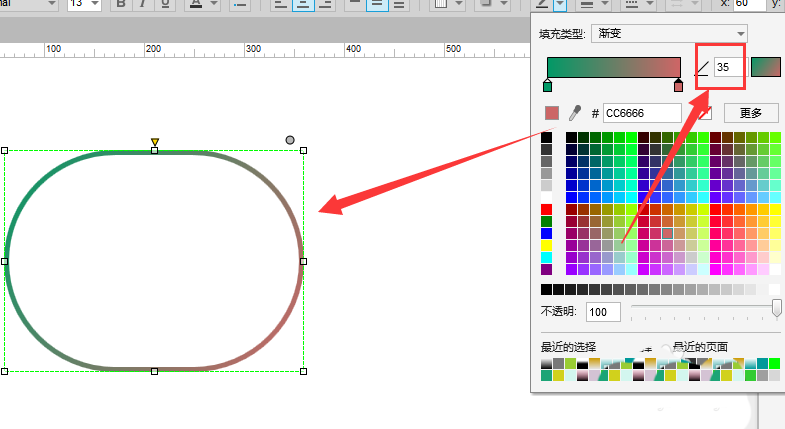785x429 pixels.
Task: Expand the fill color dropdown arrow
Action: (x=459, y=5)
